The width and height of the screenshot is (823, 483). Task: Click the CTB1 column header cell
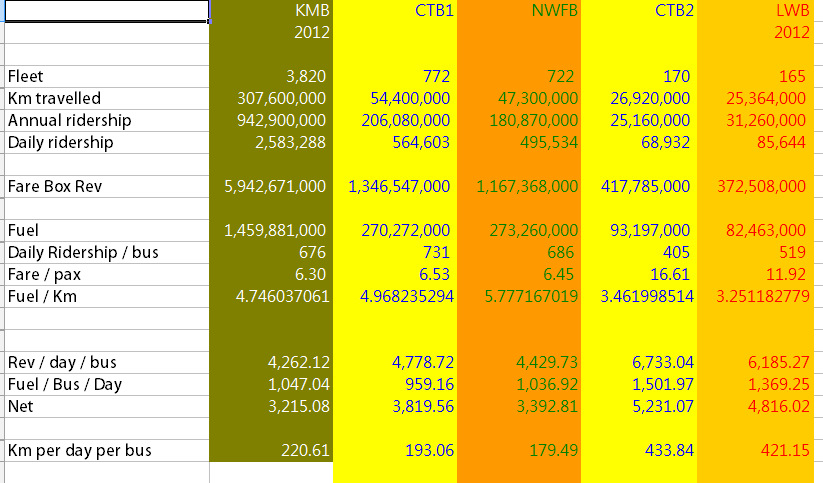434,10
